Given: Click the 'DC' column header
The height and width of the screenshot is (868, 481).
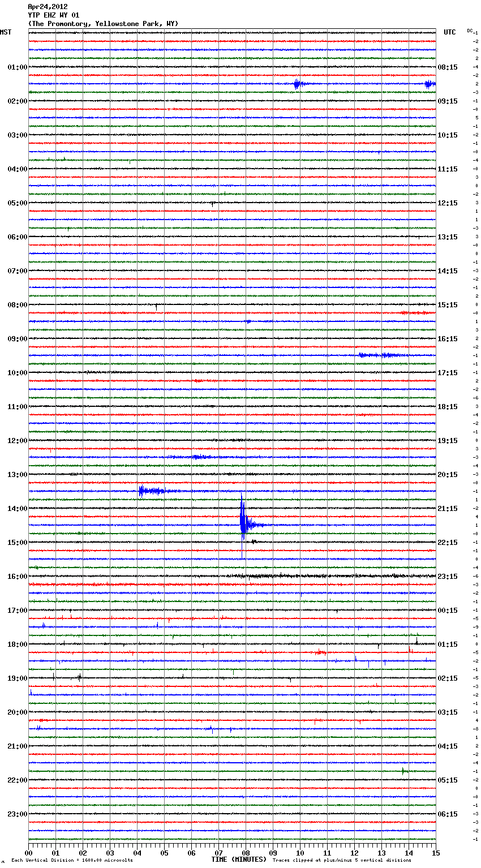Looking at the screenshot, I should (470, 31).
